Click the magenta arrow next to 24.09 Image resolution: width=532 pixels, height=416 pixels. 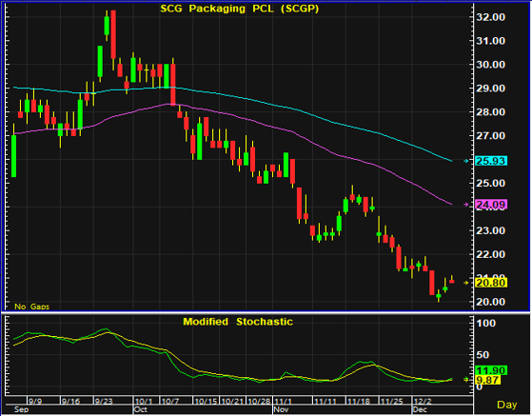[x=466, y=205]
